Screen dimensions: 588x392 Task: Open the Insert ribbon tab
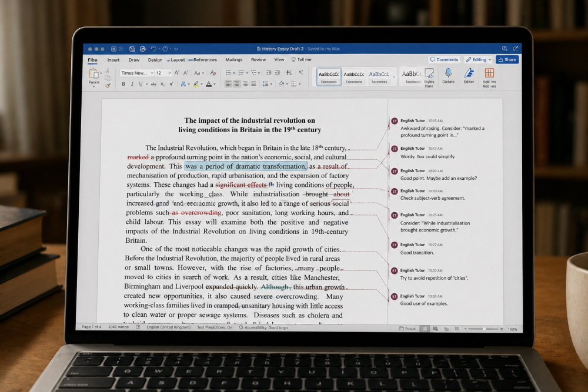(x=113, y=59)
